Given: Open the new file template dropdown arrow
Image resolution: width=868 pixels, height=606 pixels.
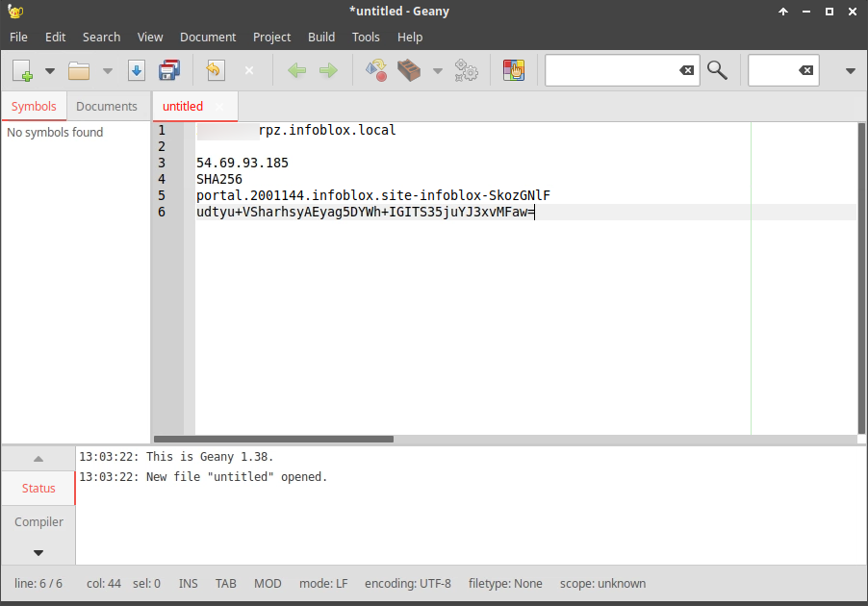Looking at the screenshot, I should [50, 71].
